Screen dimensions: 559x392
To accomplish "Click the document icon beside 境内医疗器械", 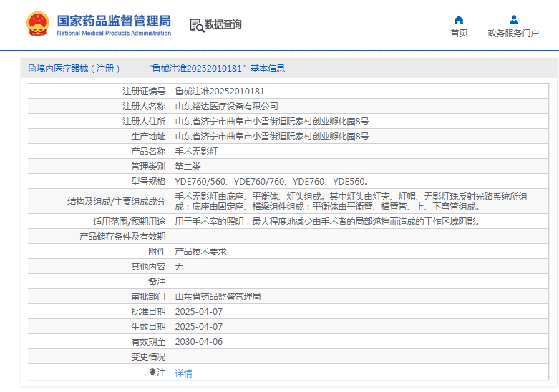I will coord(32,69).
